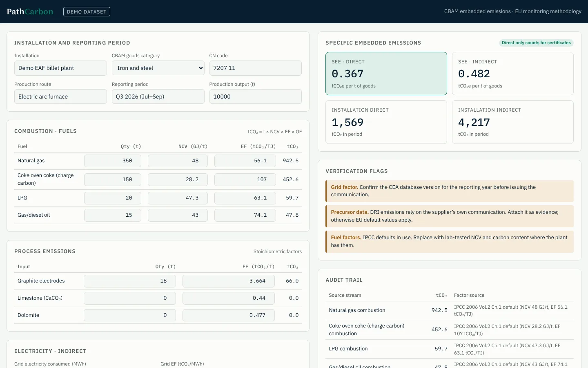This screenshot has width=588, height=368.
Task: Edit Graphite electrodes quantity field
Action: click(130, 281)
